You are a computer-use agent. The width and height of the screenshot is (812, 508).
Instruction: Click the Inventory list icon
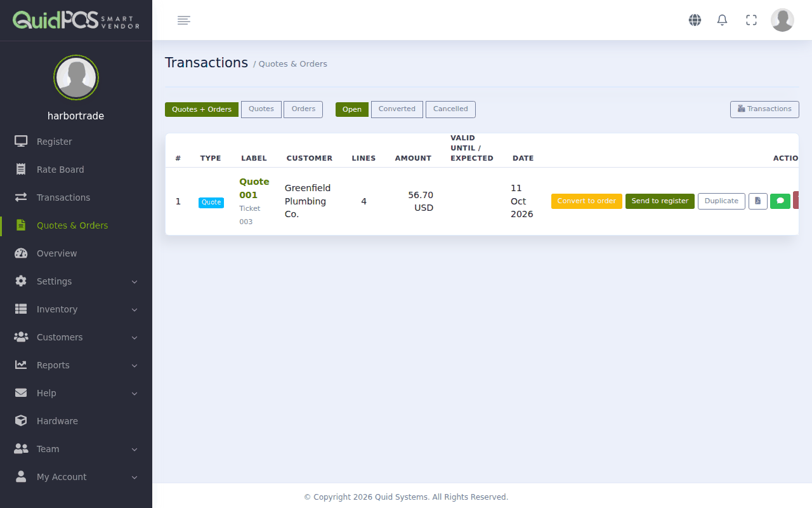point(21,309)
